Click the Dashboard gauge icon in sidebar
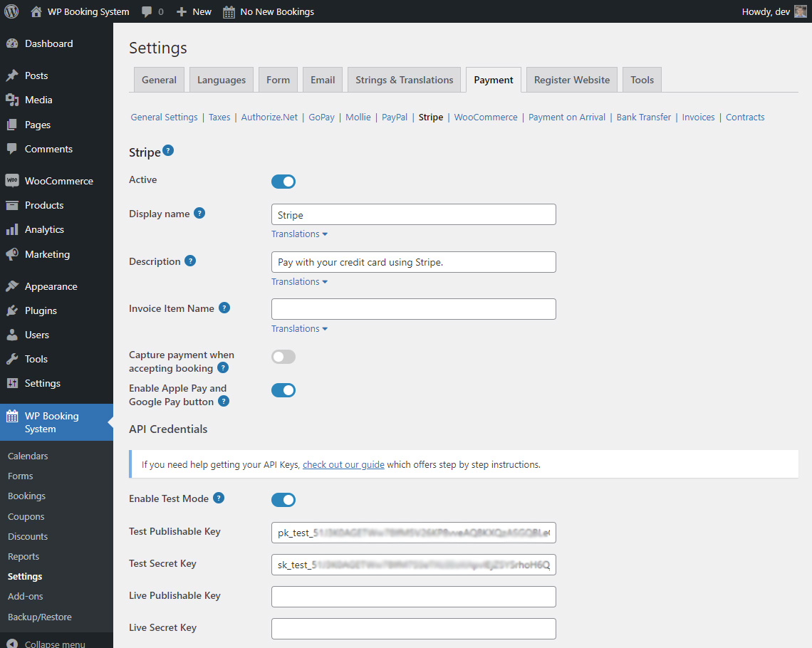Screen dimensions: 812x648 [x=12, y=44]
